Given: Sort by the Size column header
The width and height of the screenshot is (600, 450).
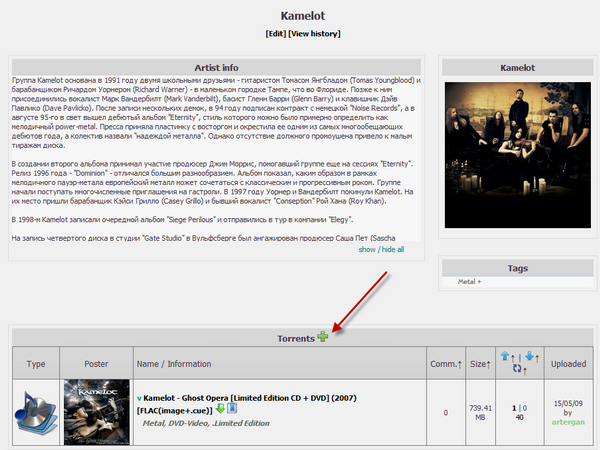Looking at the screenshot, I should pos(480,364).
